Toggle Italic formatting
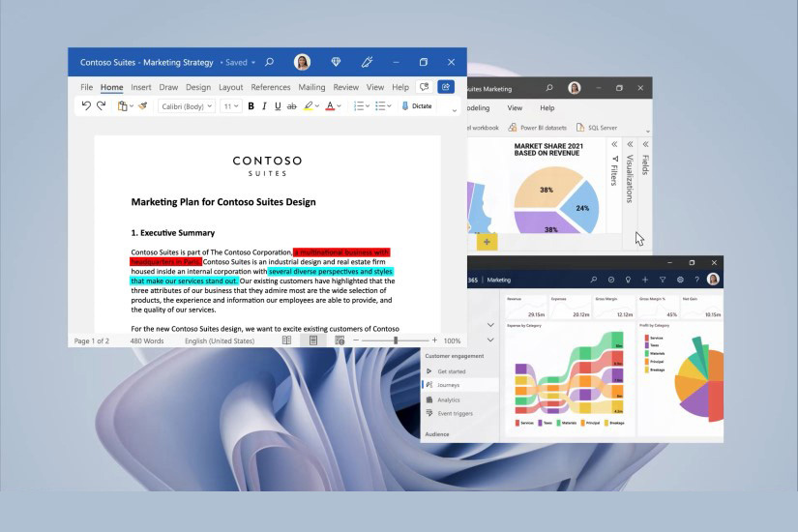Screen dimensions: 798x532 point(264,106)
